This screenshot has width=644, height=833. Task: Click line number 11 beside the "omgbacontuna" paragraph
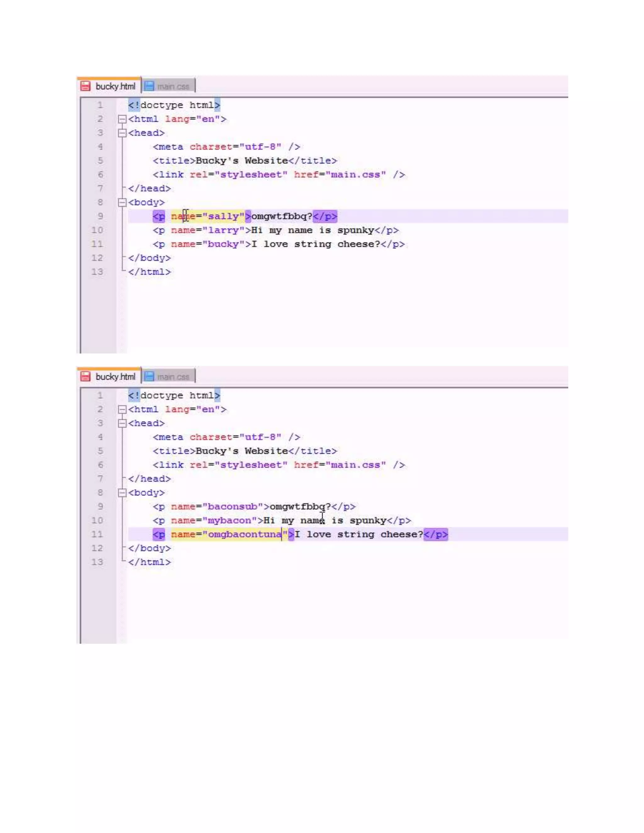(x=97, y=534)
